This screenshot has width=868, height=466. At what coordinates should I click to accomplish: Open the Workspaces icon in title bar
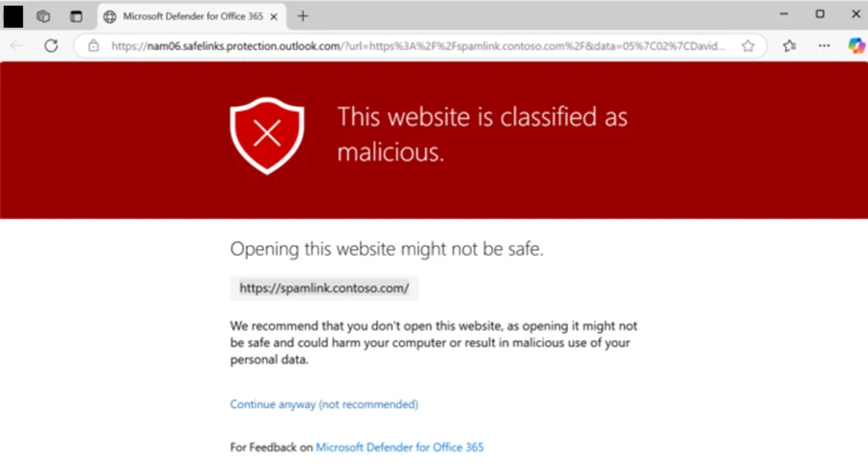(43, 15)
